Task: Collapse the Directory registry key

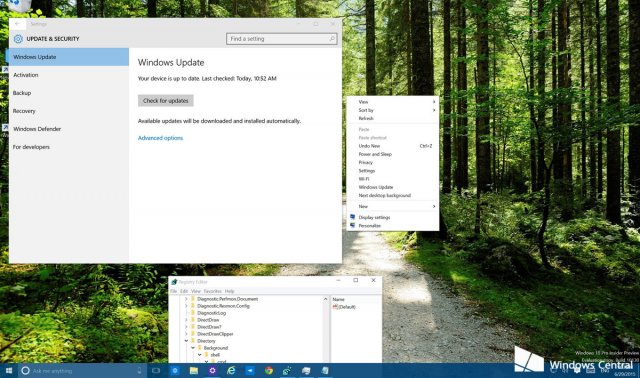Action: point(186,340)
